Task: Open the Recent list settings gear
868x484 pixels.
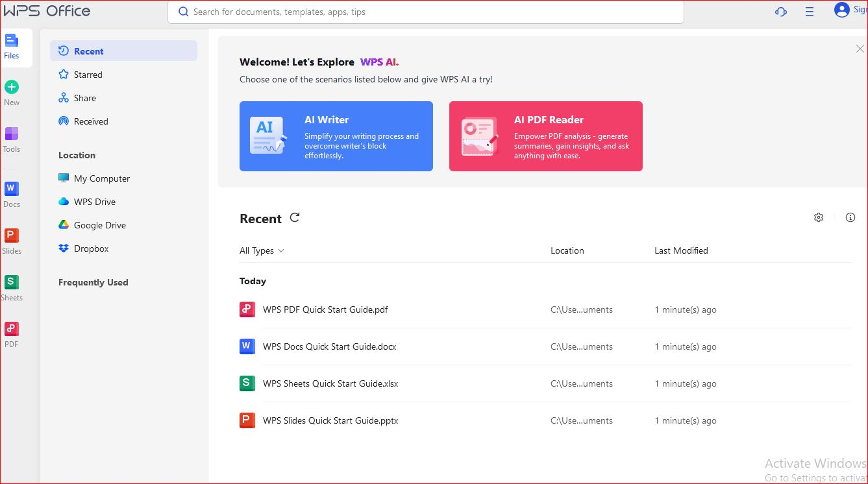Action: (819, 217)
